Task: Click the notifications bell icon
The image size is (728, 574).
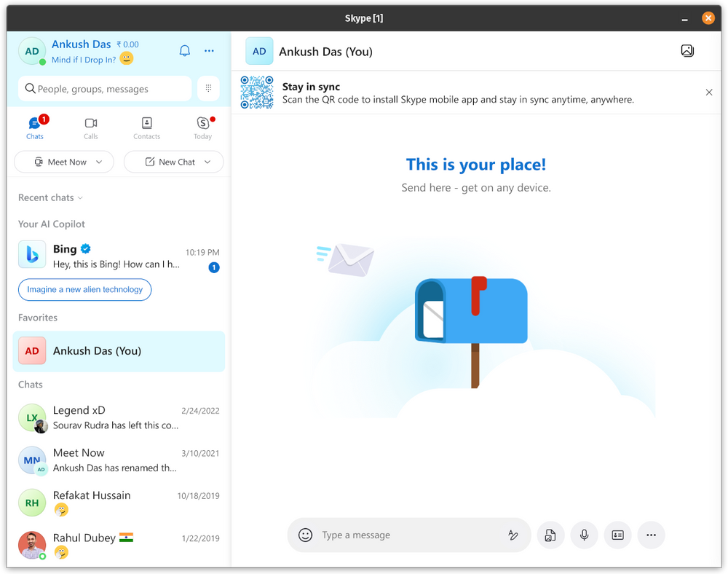Action: (x=184, y=50)
